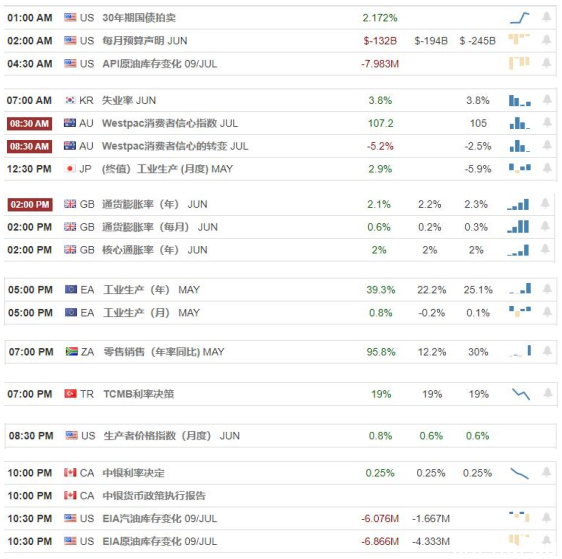Set alert bell for JP 工业生产 (月度) MAY
The image size is (562, 559).
[547, 168]
